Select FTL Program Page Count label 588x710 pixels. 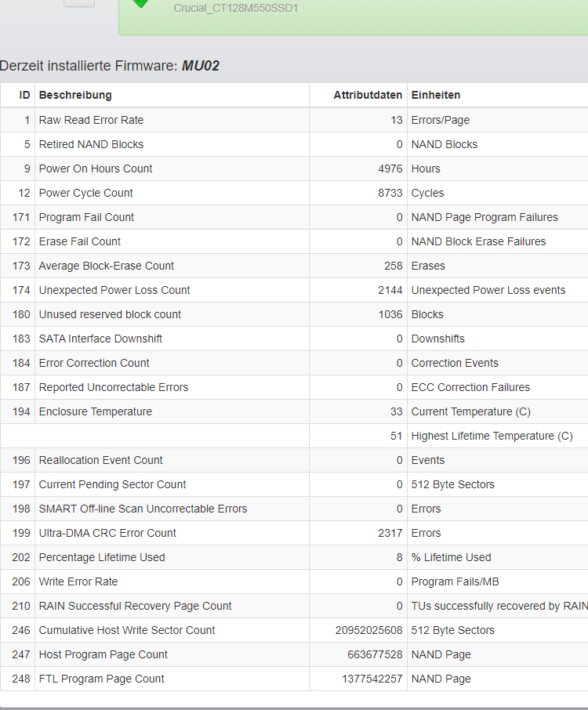point(101,679)
